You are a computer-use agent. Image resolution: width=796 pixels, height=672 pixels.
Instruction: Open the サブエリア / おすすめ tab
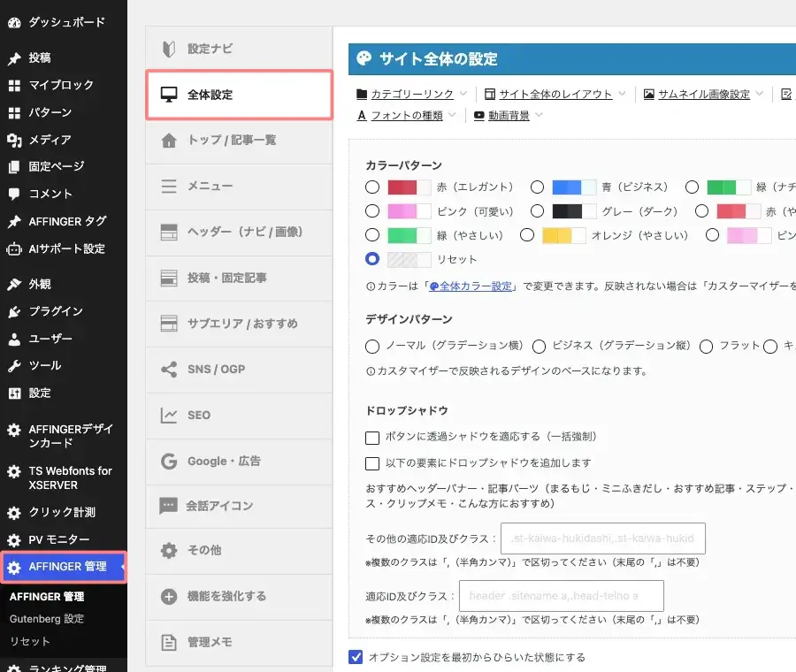[239, 324]
